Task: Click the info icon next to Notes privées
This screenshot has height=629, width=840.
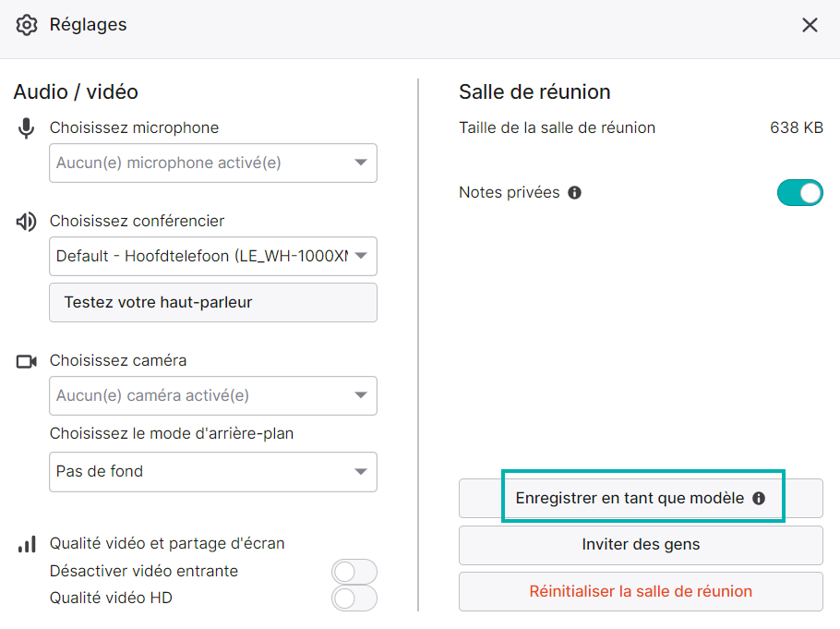Action: (x=575, y=192)
